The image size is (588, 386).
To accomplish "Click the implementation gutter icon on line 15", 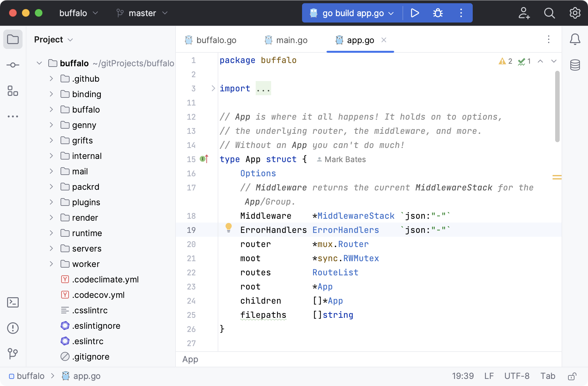I will [204, 159].
